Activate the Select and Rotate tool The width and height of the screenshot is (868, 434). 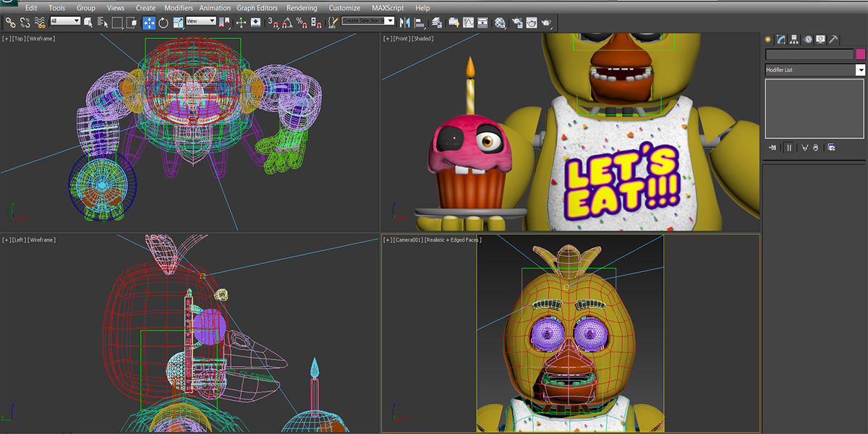(163, 22)
